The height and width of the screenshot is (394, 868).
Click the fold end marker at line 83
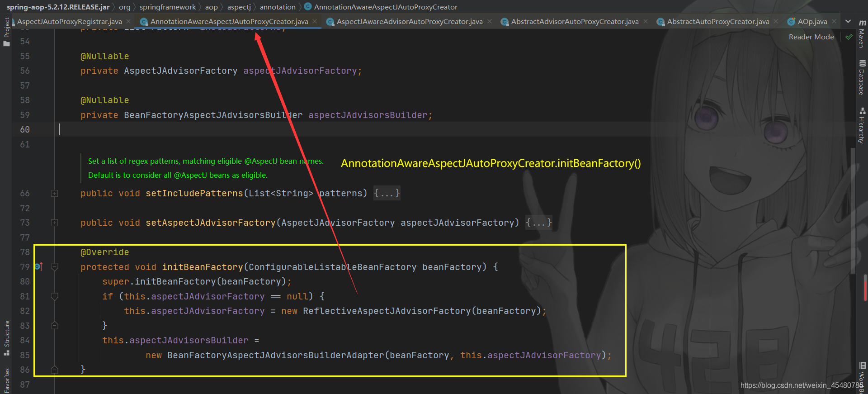(x=54, y=325)
